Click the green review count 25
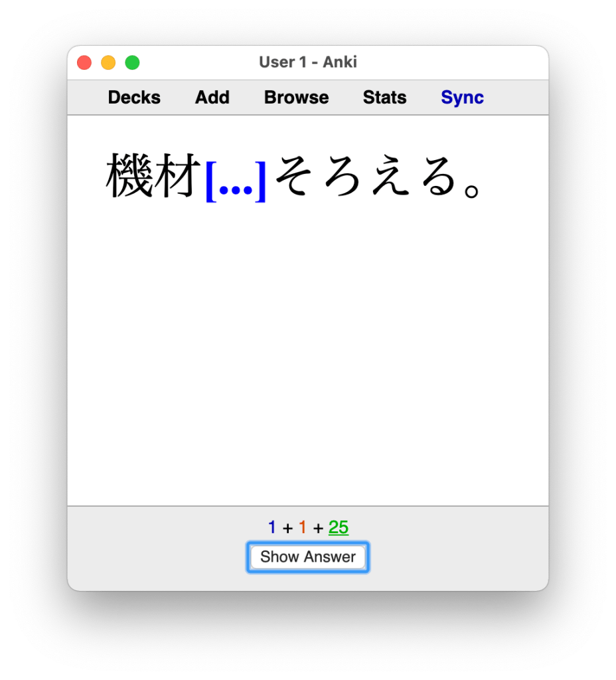The width and height of the screenshot is (616, 680). pos(339,527)
